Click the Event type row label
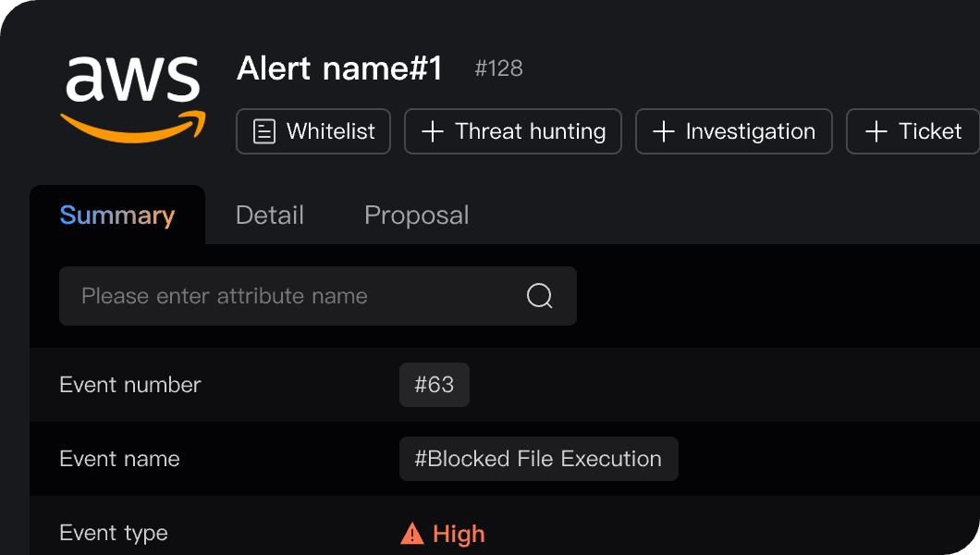 point(113,533)
